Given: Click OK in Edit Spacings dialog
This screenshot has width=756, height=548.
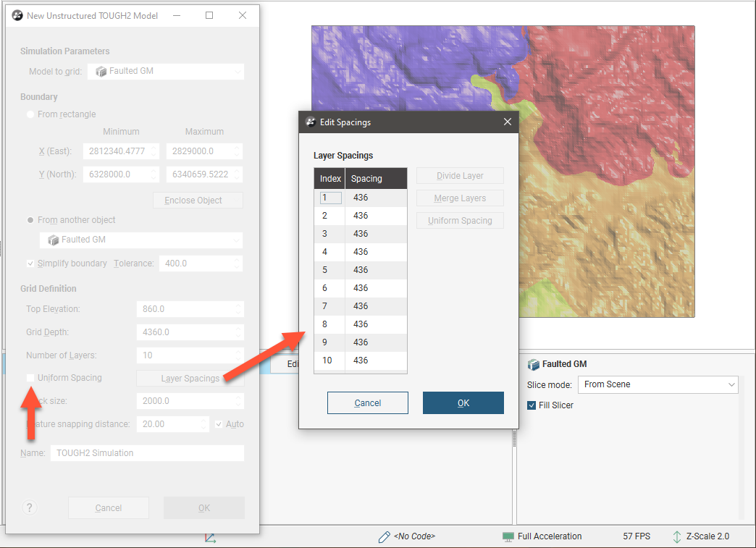Looking at the screenshot, I should pos(463,403).
